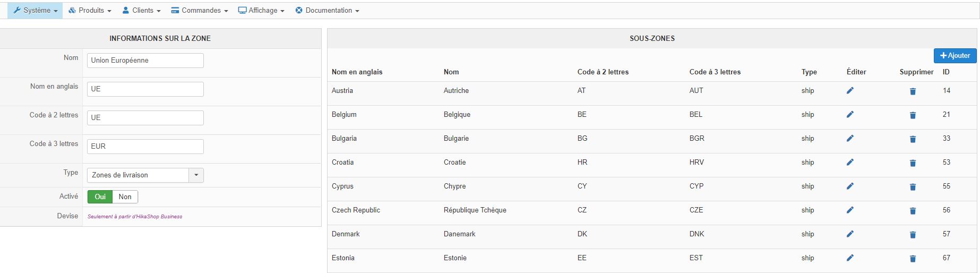Open edit pencil for Cyprus
Screen dimensions: 980x273
point(850,186)
